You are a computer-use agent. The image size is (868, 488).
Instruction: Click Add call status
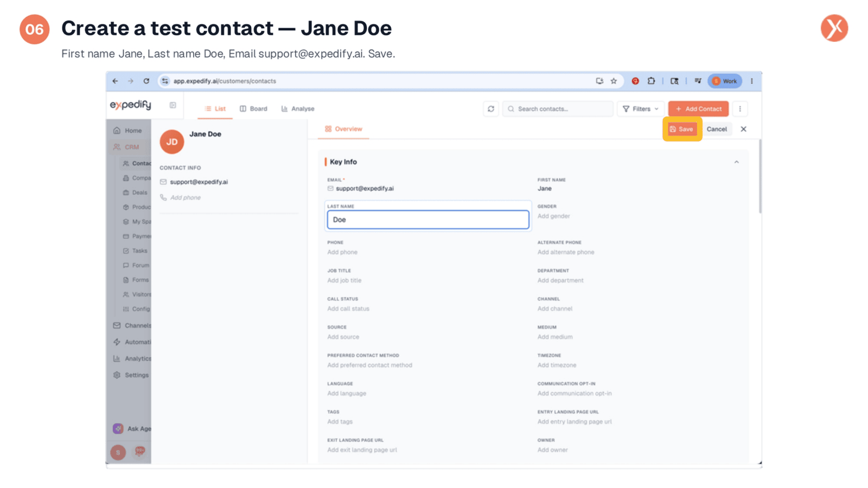348,309
